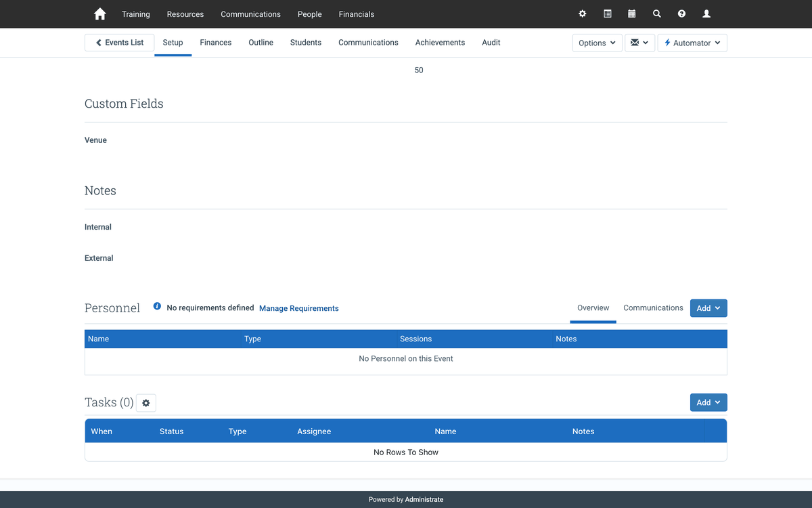Click the value 50
The image size is (812, 508).
[419, 70]
